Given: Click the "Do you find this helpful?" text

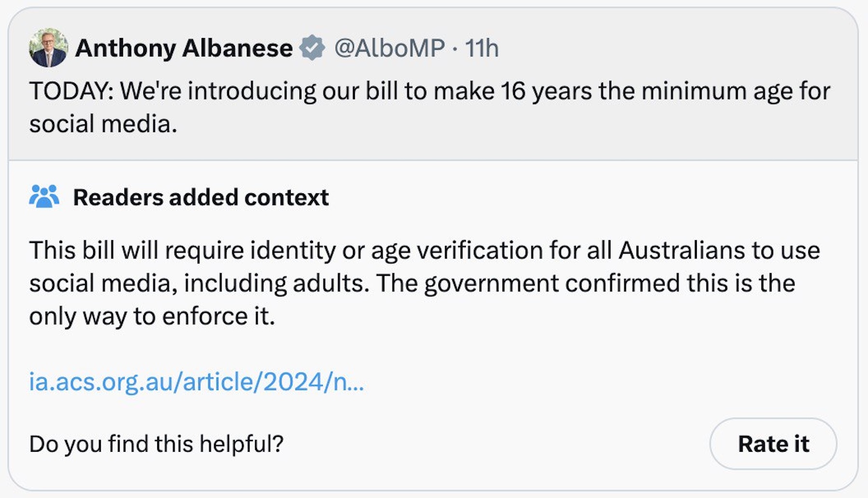Looking at the screenshot, I should (156, 444).
